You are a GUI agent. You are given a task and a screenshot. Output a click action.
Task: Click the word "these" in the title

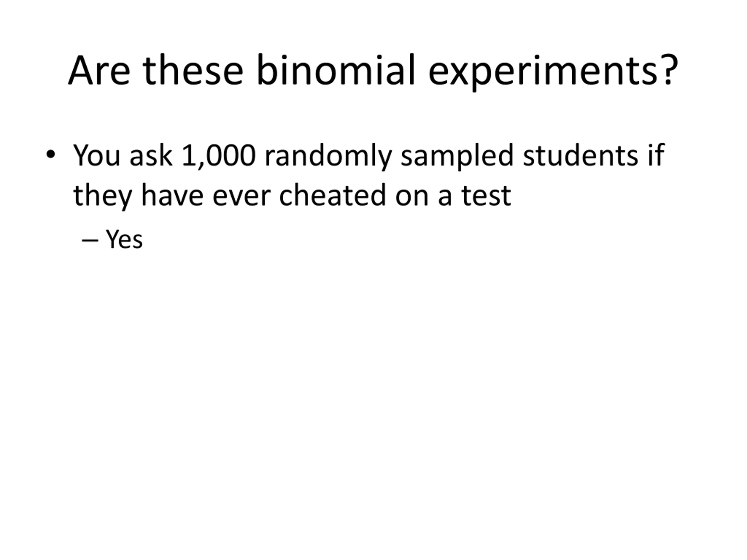pos(193,71)
